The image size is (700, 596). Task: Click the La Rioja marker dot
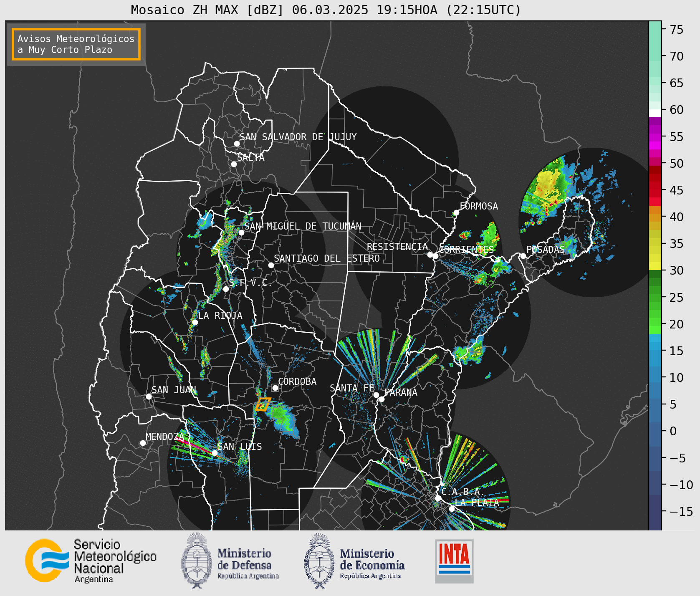point(195,322)
